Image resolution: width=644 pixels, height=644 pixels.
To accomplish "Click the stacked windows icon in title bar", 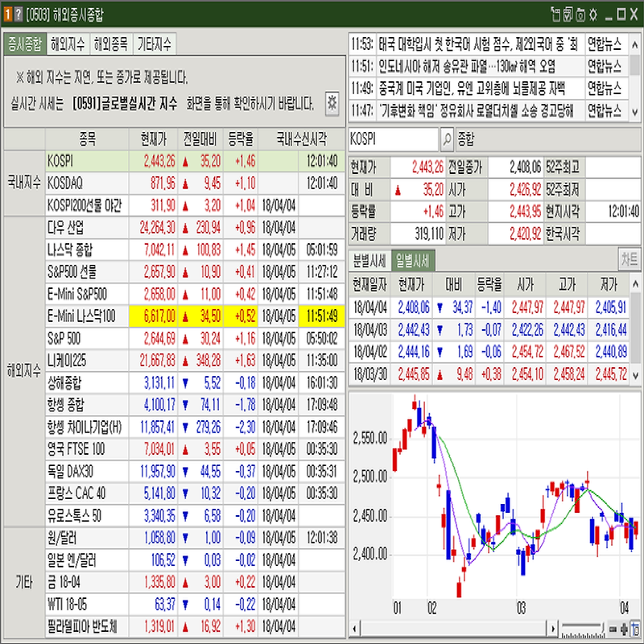I will point(568,14).
